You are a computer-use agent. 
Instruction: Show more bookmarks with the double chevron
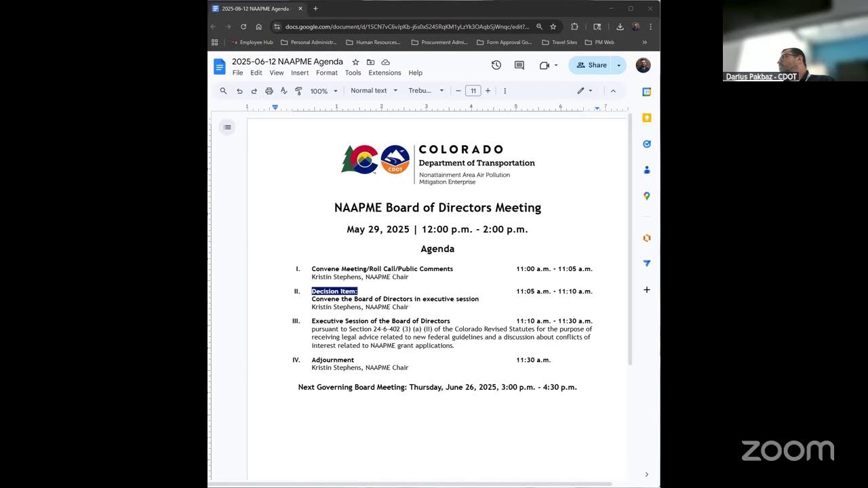pyautogui.click(x=645, y=42)
